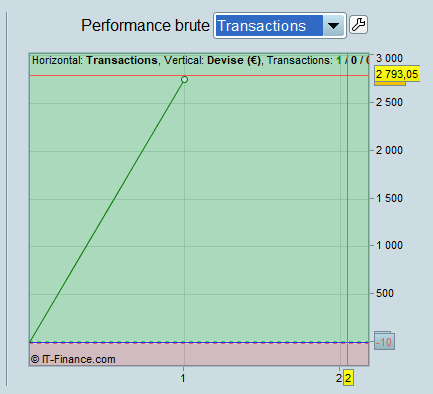The height and width of the screenshot is (394, 433).
Task: Click the 2 000 vertical axis value
Action: pos(389,150)
